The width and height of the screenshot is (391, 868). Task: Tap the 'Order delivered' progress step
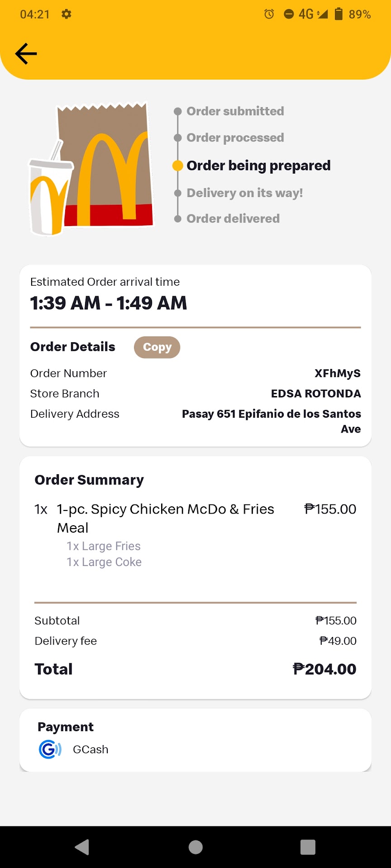click(x=233, y=219)
